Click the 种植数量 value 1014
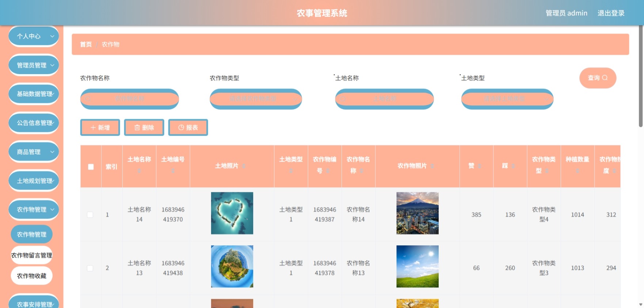 578,215
